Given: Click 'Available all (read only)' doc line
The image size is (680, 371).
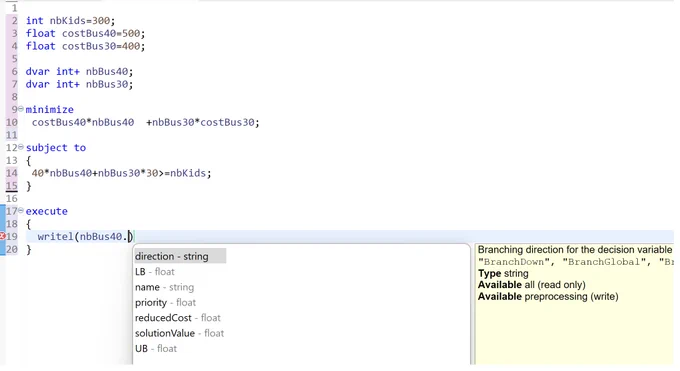Looking at the screenshot, I should [532, 285].
